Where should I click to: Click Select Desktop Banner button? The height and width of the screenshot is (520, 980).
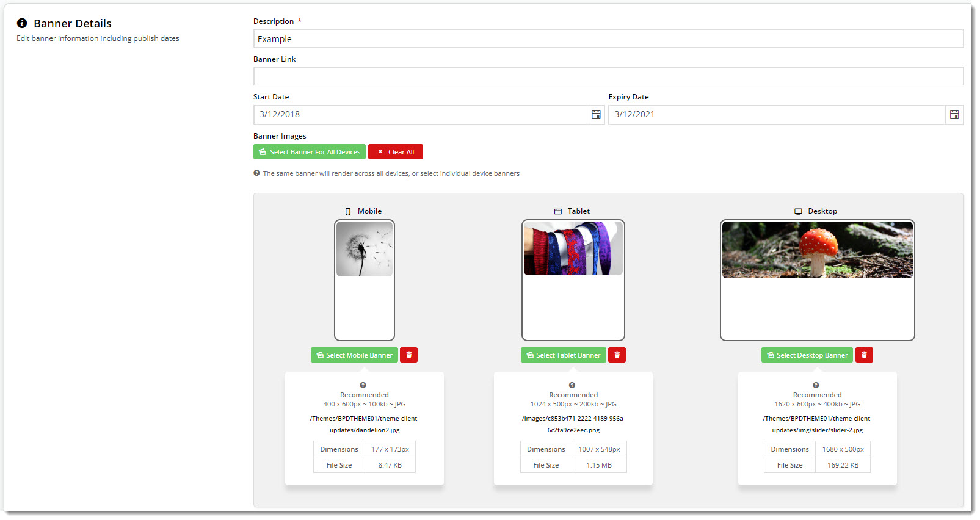[807, 355]
